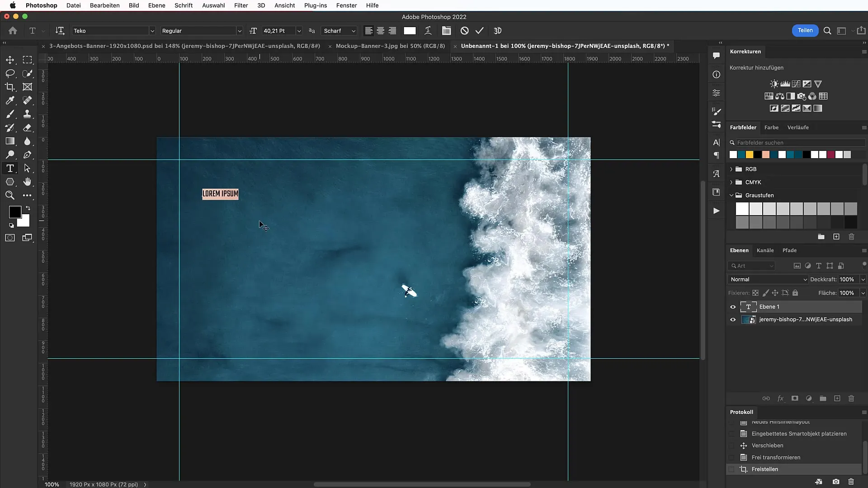Image resolution: width=868 pixels, height=488 pixels.
Task: Click the 3D text style toggle
Action: [x=497, y=30]
